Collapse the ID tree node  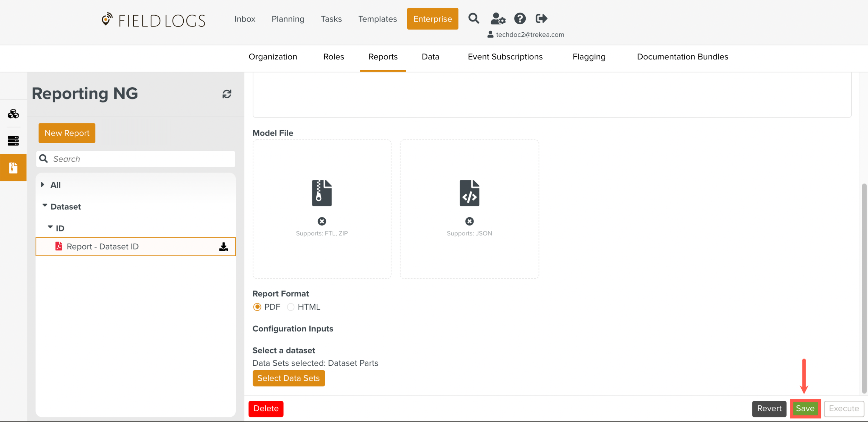point(50,227)
